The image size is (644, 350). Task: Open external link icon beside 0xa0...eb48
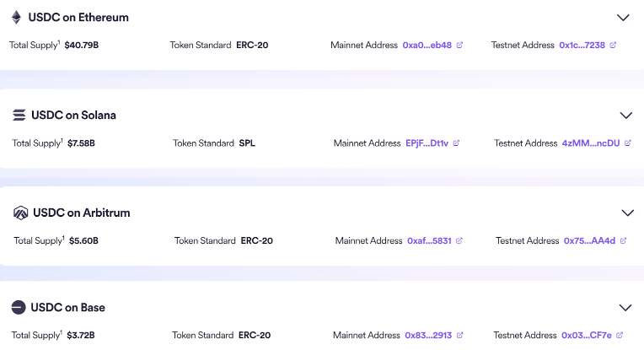click(x=459, y=45)
